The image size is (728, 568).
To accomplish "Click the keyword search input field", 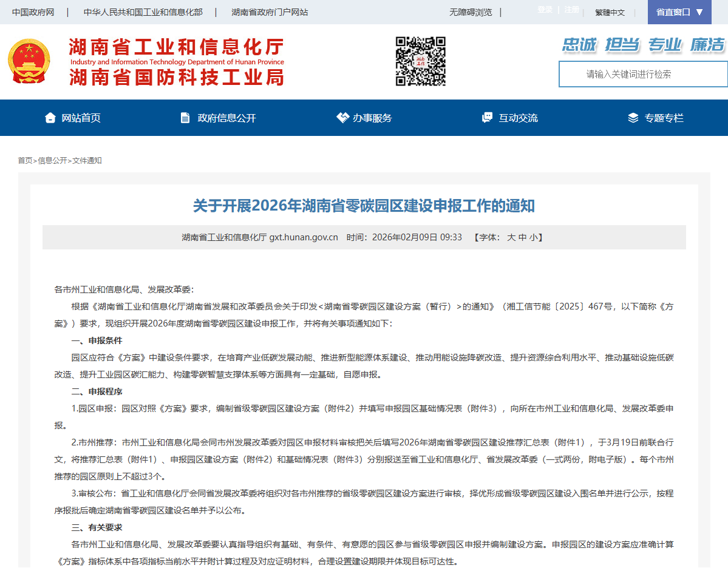I will [643, 74].
